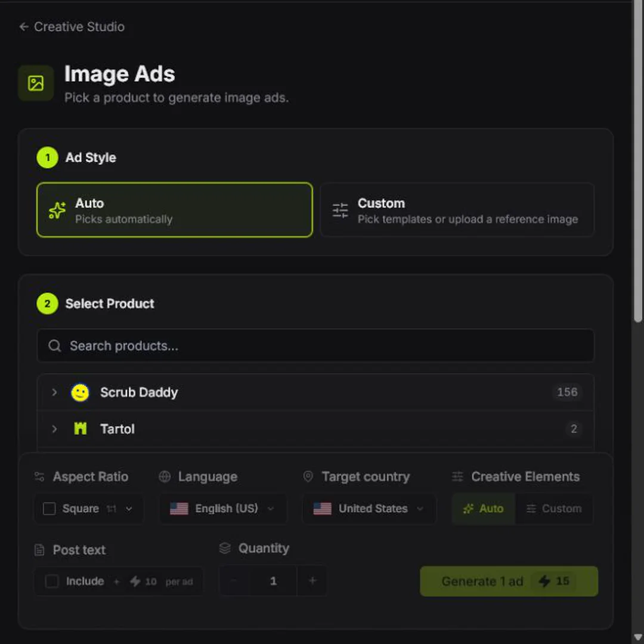The width and height of the screenshot is (644, 644).
Task: Click the globe icon beside Language
Action: coord(165,477)
